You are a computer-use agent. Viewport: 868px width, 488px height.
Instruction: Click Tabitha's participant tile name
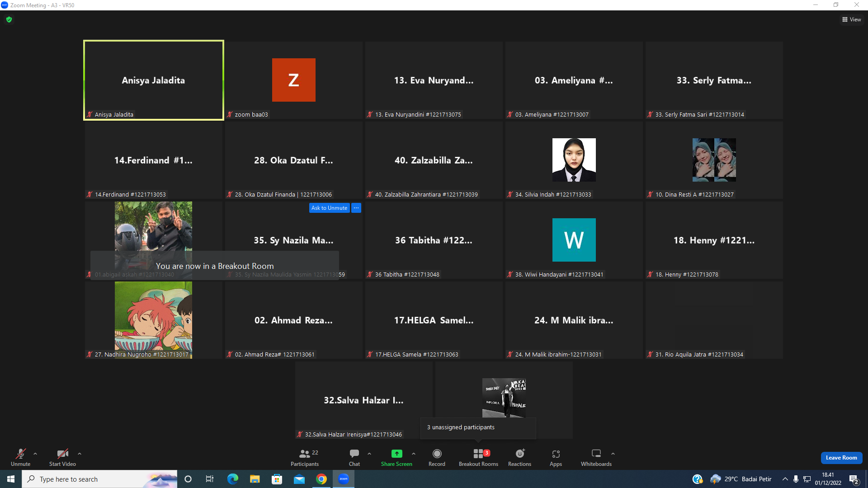tap(434, 240)
